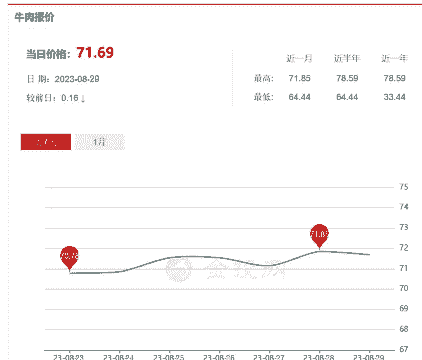Screen dimensions: 422x360
Task: Click the 近一月 lowest value 64.44
Action: (299, 97)
